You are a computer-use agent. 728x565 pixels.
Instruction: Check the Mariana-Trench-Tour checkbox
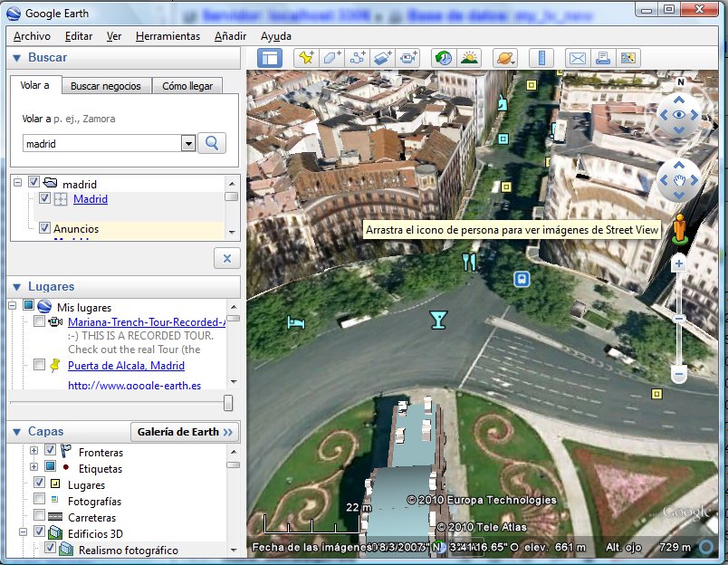pos(40,321)
